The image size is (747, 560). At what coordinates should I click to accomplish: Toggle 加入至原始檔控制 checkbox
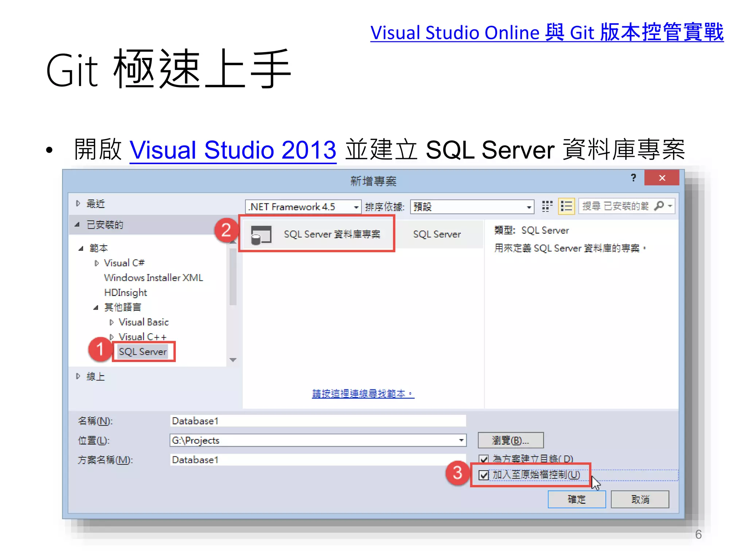click(x=484, y=475)
